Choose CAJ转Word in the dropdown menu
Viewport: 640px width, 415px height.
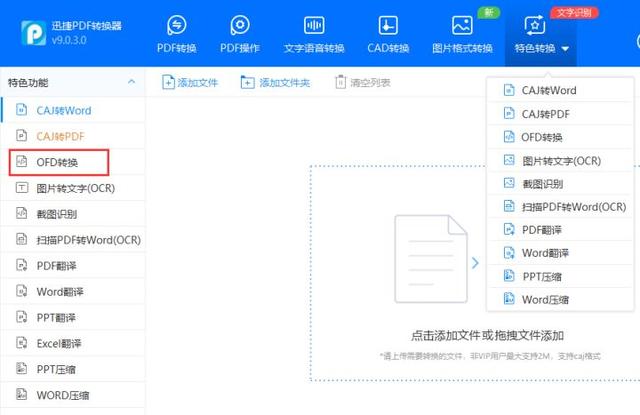point(560,90)
